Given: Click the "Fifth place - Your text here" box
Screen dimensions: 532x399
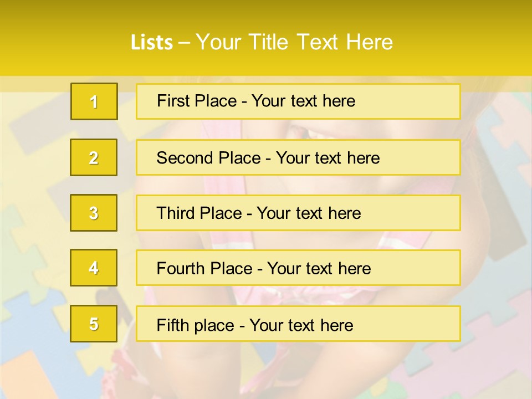Looking at the screenshot, I should pos(298,324).
